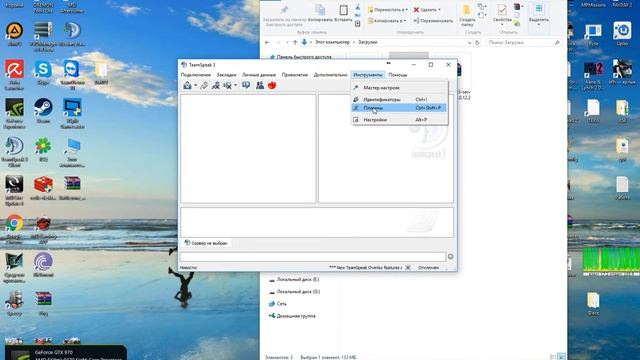
Task: Toggle the Away status toolbar icon
Action: pos(228,85)
